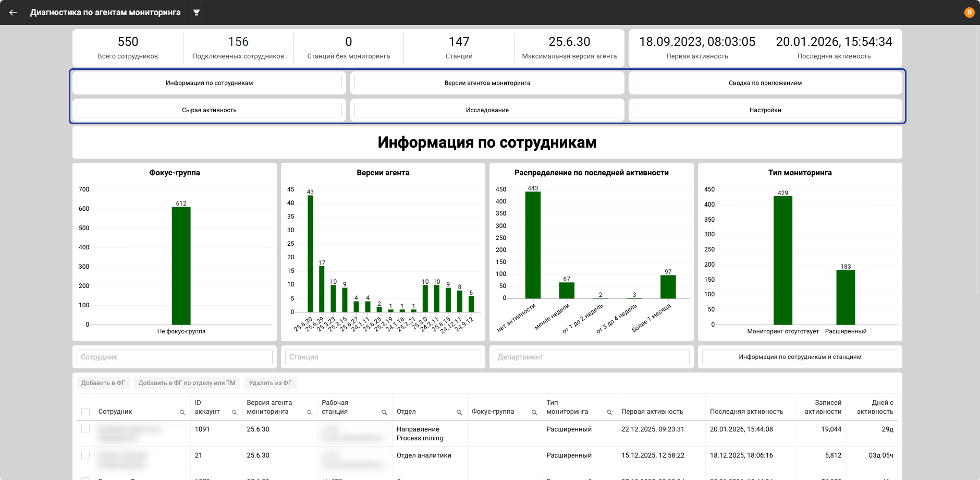Click the 612 bar in Фокус-группа chart
Screen dimensions: 980x480
[181, 266]
